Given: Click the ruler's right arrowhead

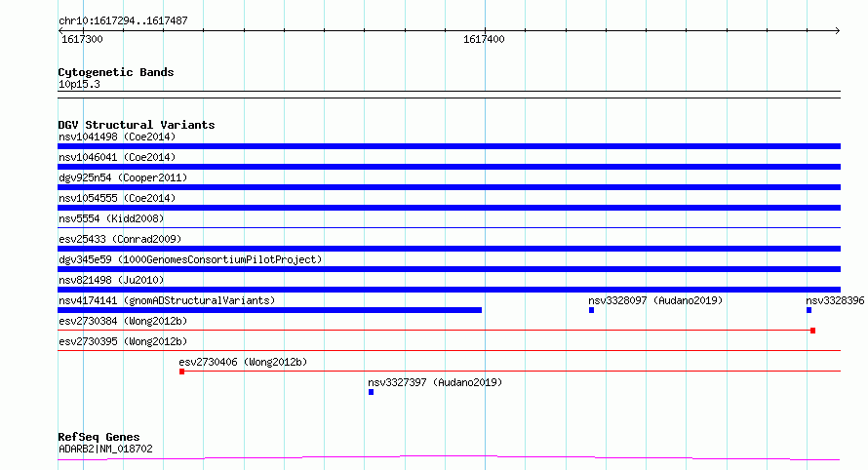Looking at the screenshot, I should point(838,31).
